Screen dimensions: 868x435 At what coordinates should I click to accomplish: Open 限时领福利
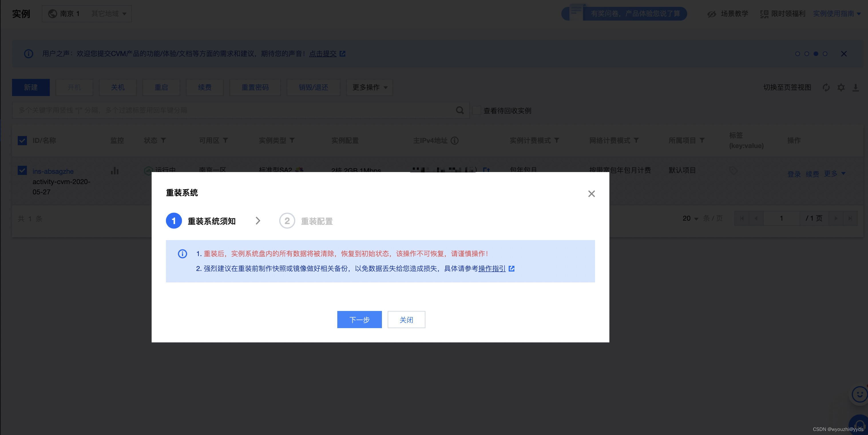[782, 13]
